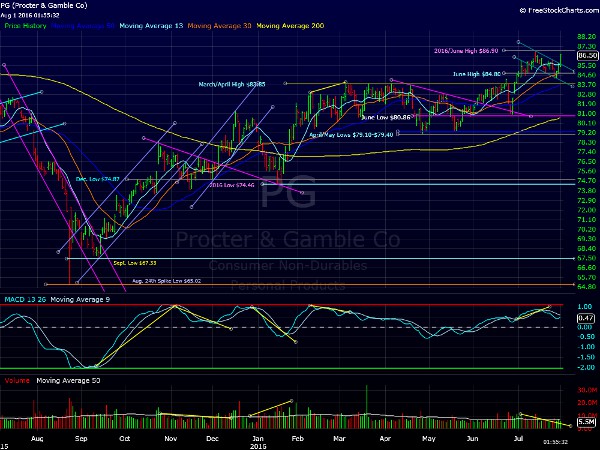Click the Jun label on the date axis
Viewport: 600px width, 450px height.
coord(473,439)
